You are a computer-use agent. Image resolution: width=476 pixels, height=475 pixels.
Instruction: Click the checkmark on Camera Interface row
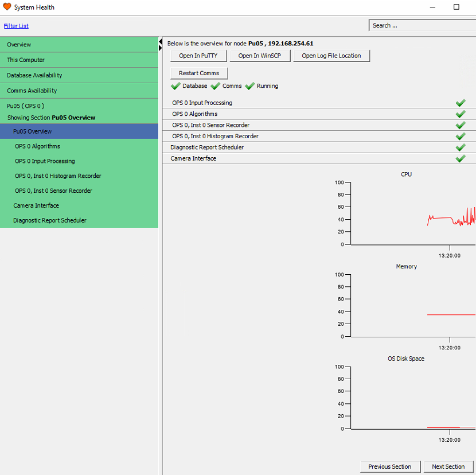(461, 158)
